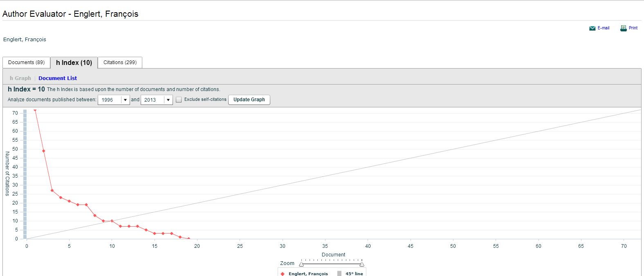Enable the Exclude self-citations checkbox

[x=179, y=100]
